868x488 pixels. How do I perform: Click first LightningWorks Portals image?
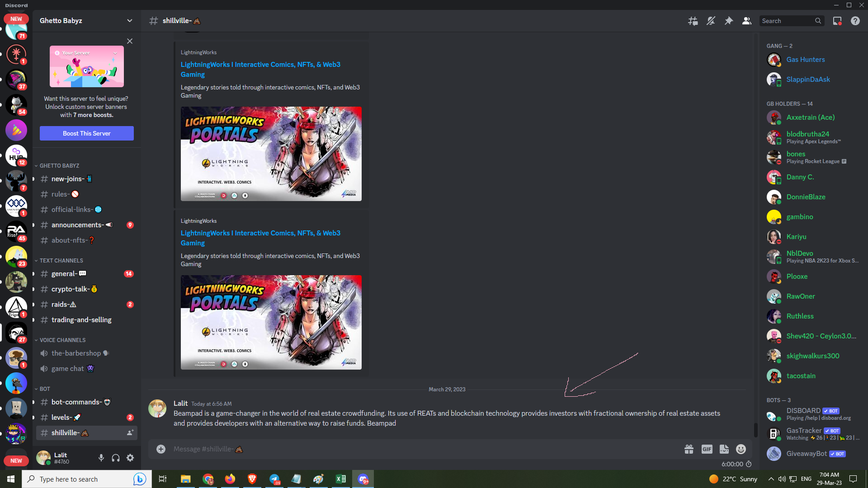click(271, 154)
